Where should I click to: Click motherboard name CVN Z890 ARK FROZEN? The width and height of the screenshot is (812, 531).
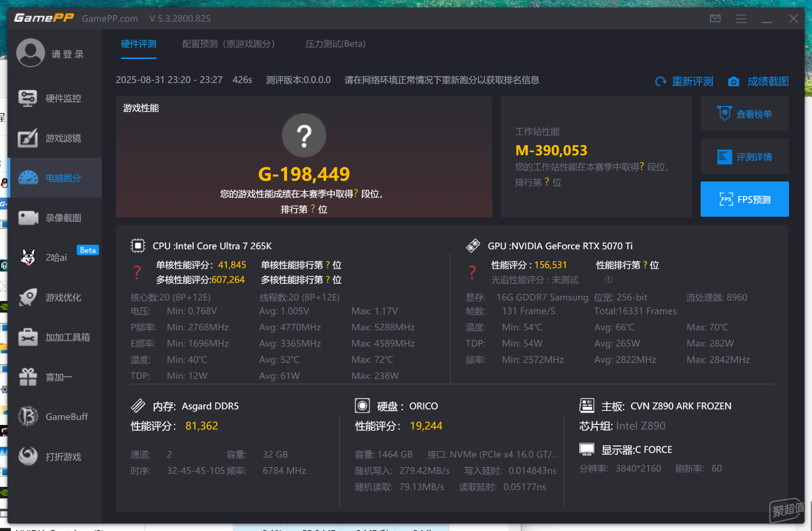click(681, 406)
